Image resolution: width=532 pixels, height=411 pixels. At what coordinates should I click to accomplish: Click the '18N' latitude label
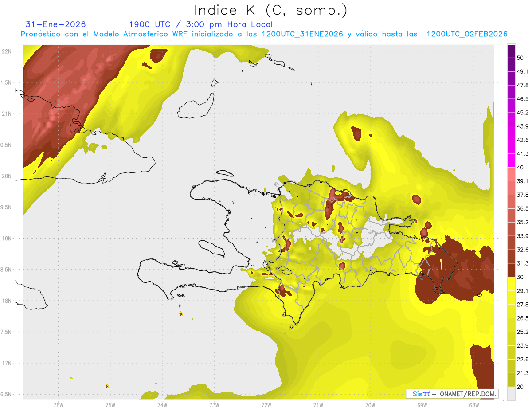pyautogui.click(x=7, y=301)
